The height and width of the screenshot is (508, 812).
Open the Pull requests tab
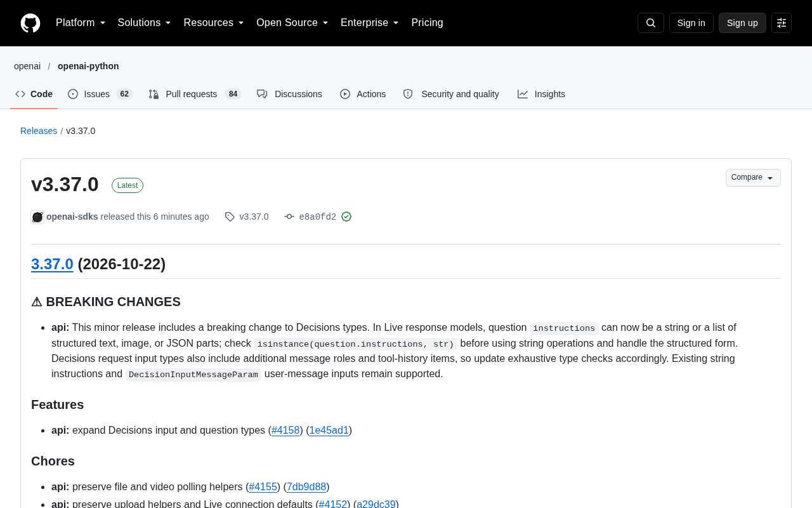[195, 94]
